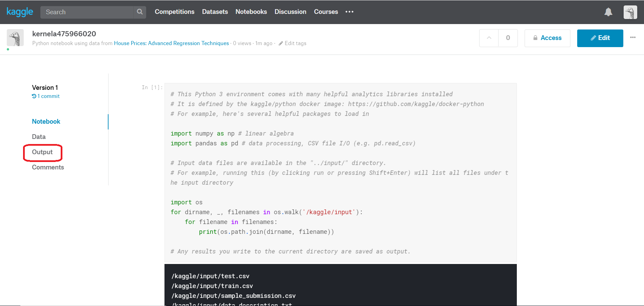Go to the Competitions section
644x306 pixels.
(174, 12)
